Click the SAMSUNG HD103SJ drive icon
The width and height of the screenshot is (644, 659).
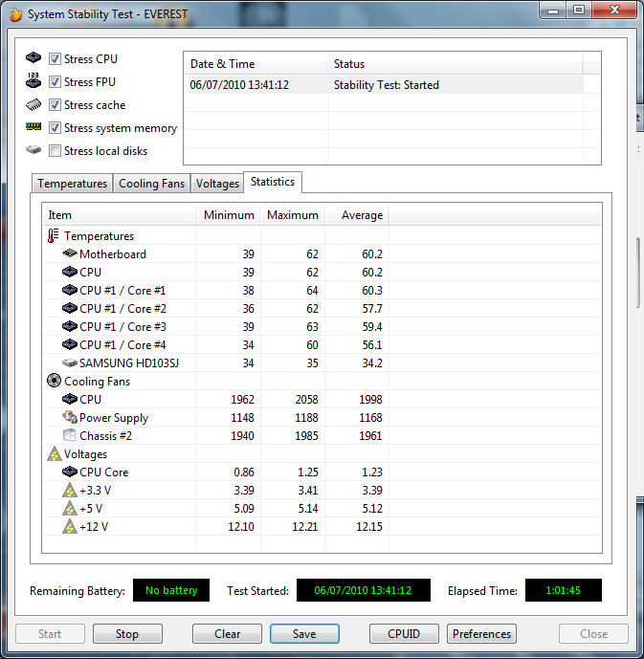69,363
